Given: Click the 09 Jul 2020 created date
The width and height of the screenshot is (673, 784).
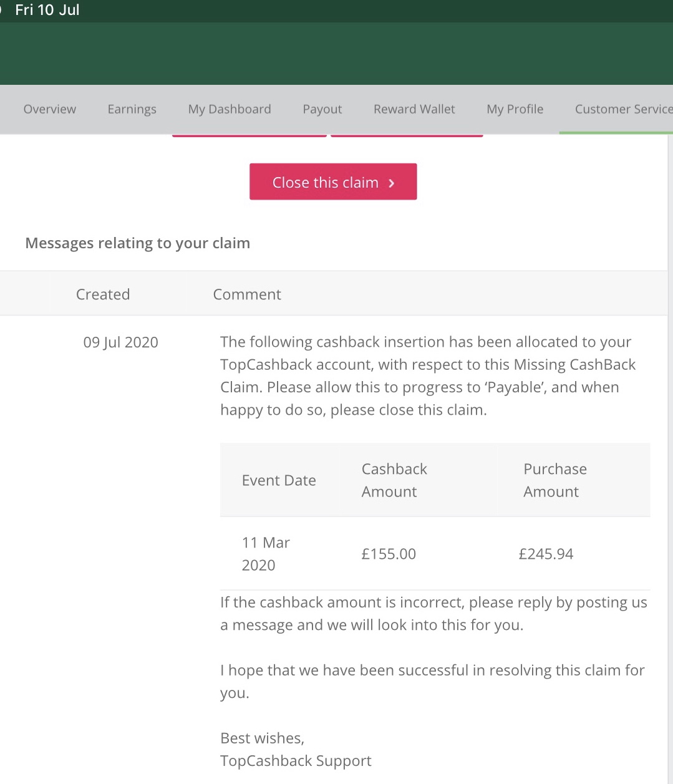Looking at the screenshot, I should pos(120,342).
